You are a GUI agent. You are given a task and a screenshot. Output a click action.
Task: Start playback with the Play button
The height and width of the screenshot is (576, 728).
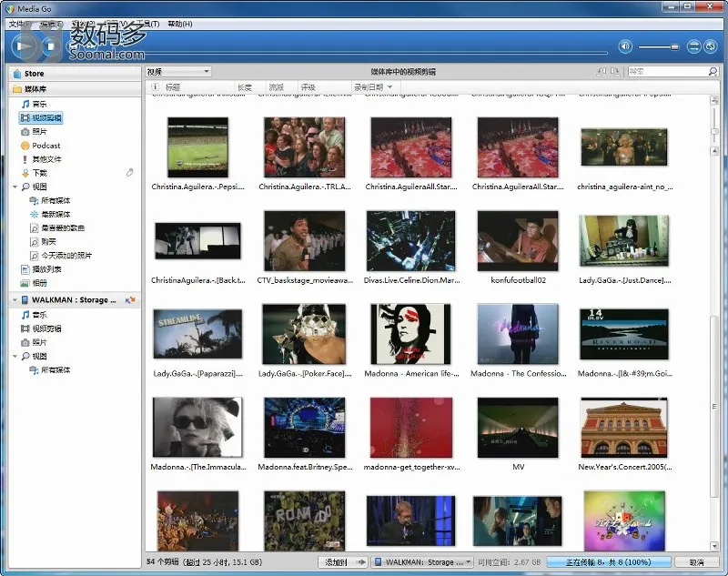click(23, 45)
